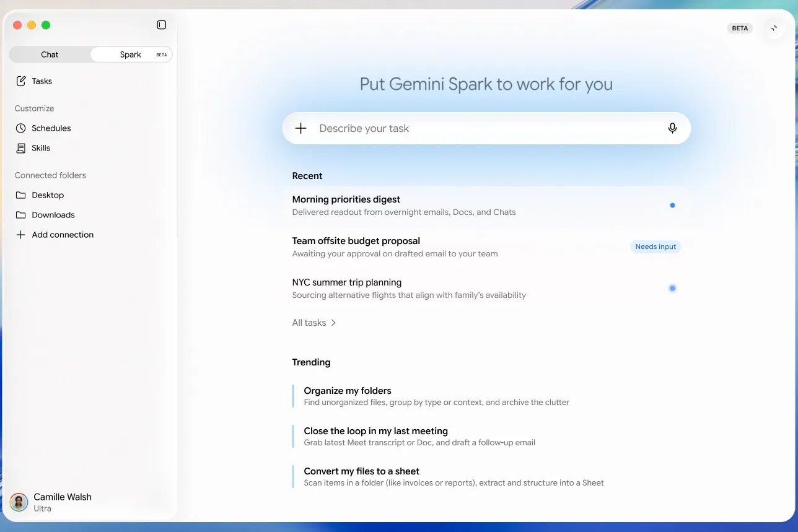Image resolution: width=798 pixels, height=532 pixels.
Task: Click the Customize section heading
Action: coord(34,108)
